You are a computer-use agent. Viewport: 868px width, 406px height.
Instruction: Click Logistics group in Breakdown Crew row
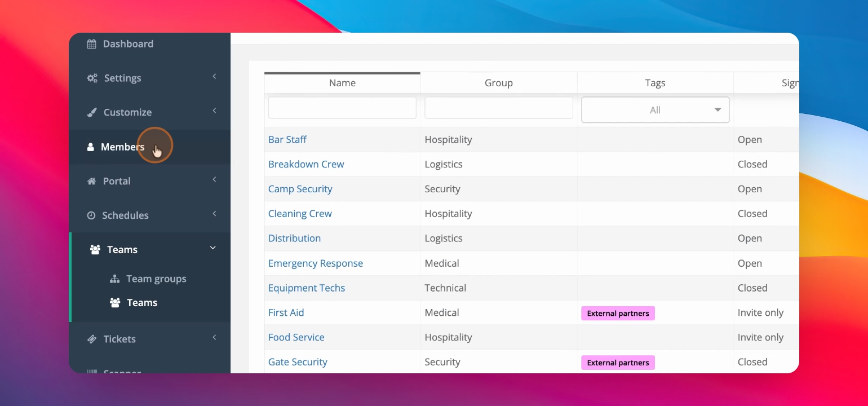coord(444,165)
